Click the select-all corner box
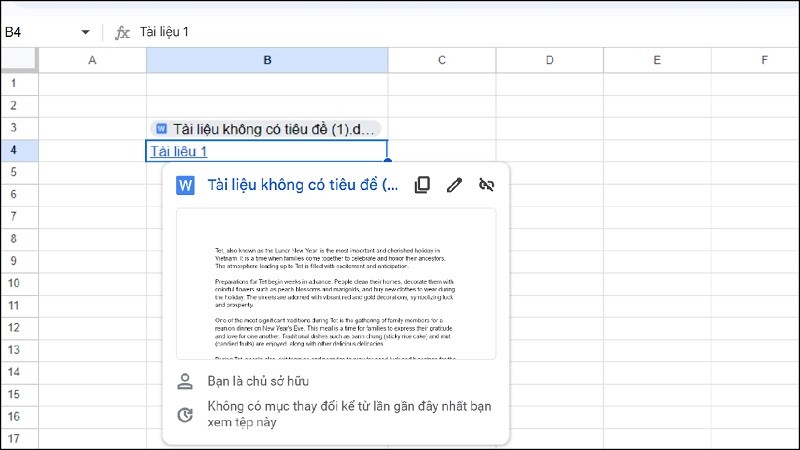Image resolution: width=800 pixels, height=450 pixels. [x=19, y=60]
